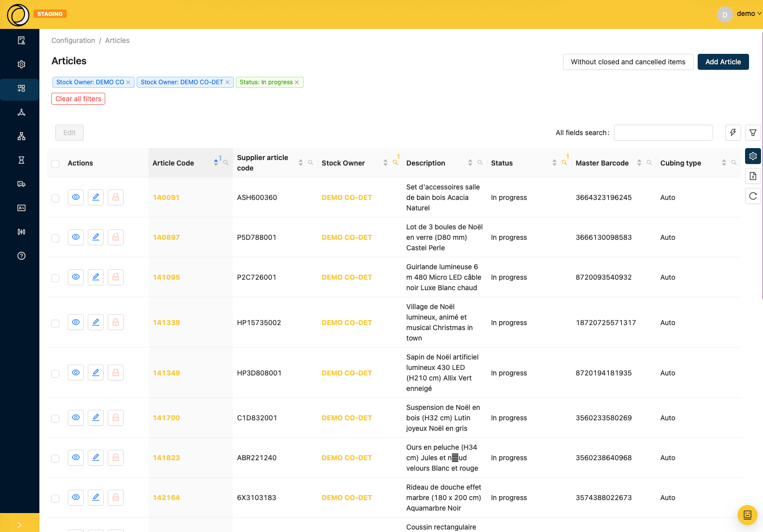
Task: Select barcode 3664323196245 cell
Action: tap(604, 197)
